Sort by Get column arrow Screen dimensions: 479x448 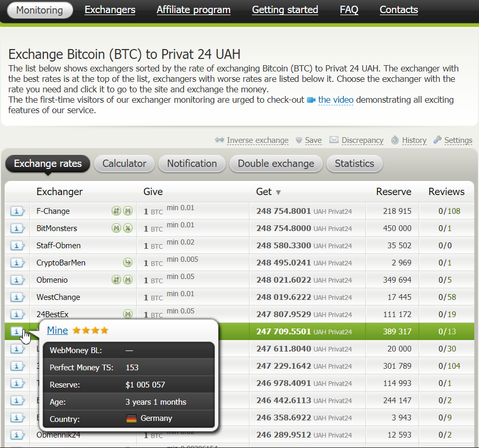(278, 192)
